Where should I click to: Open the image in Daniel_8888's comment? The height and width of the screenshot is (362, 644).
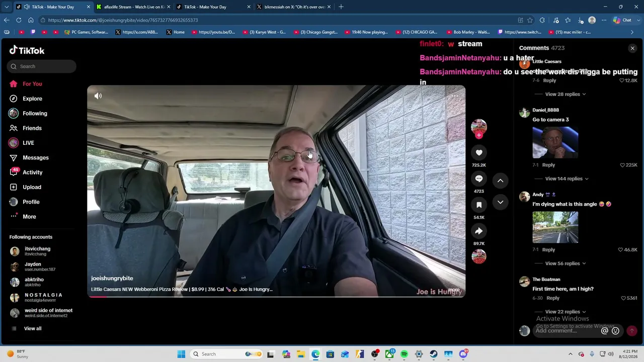(555, 142)
